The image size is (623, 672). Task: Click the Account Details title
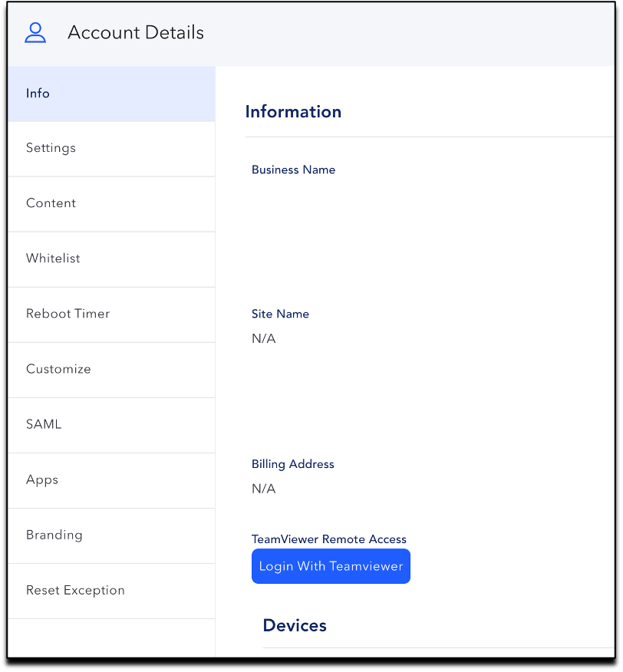click(136, 32)
